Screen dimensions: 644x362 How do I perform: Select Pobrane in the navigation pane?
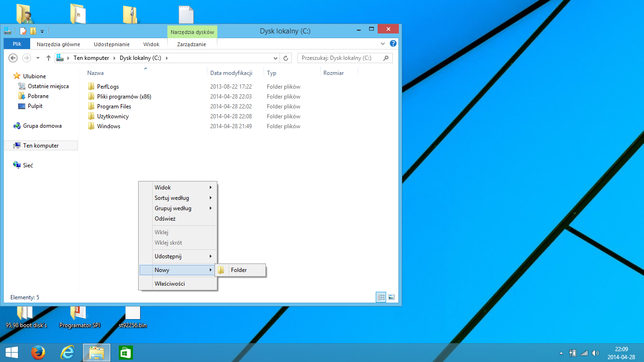(38, 96)
